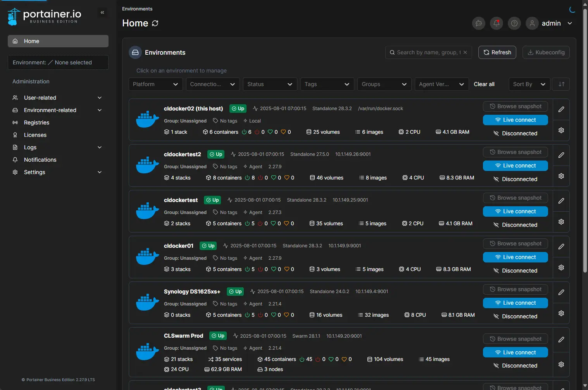Open Notifications in the sidebar
The image size is (588, 390).
click(58, 160)
